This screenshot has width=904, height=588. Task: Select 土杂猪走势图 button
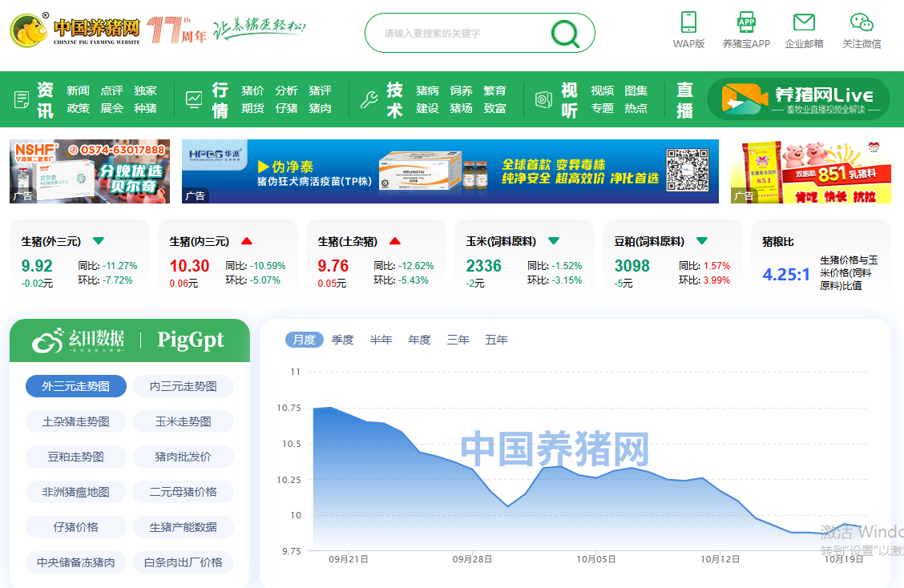[x=76, y=421]
